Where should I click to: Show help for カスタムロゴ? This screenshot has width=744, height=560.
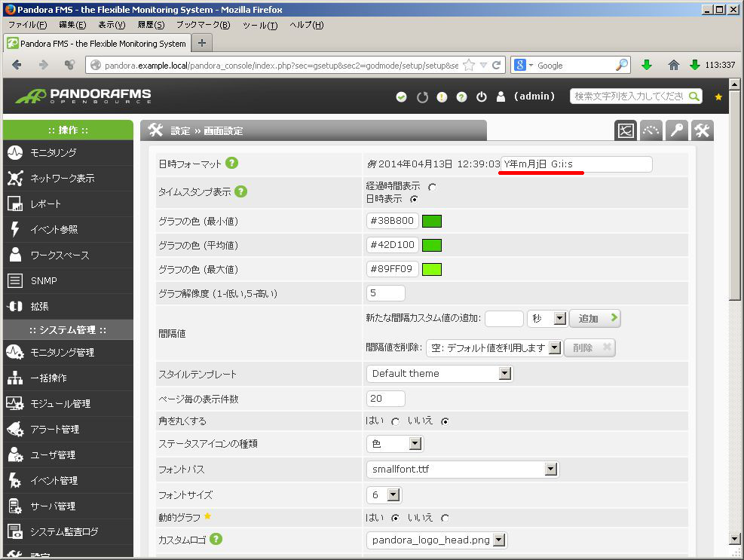[216, 539]
